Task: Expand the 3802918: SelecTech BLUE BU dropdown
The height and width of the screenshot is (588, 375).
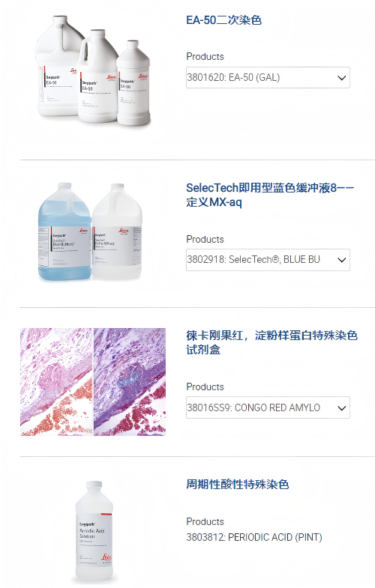Action: (268, 259)
